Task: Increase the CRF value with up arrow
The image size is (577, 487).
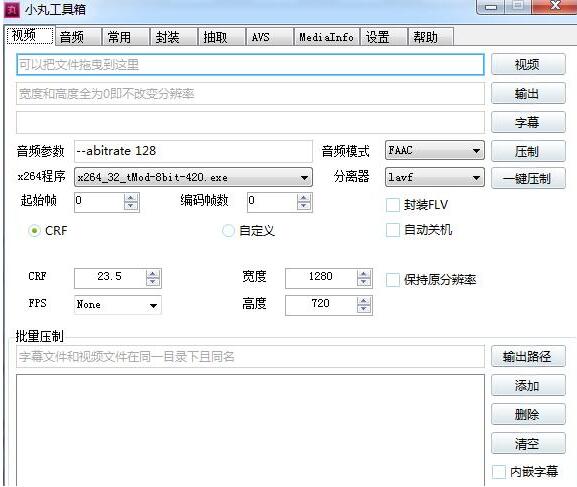Action: [x=153, y=274]
